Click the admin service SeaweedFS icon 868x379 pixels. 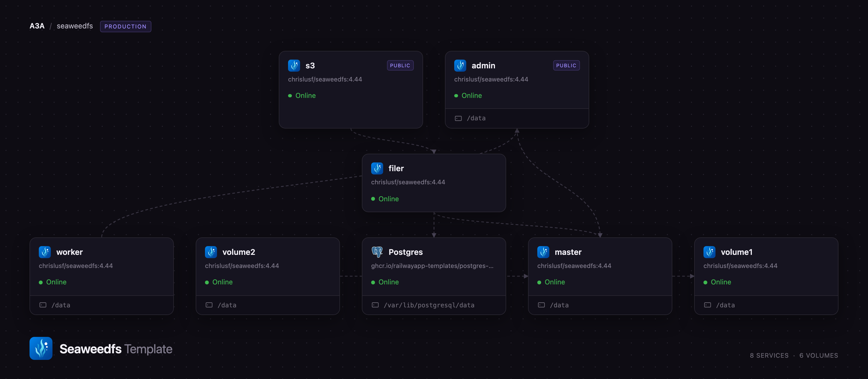460,65
